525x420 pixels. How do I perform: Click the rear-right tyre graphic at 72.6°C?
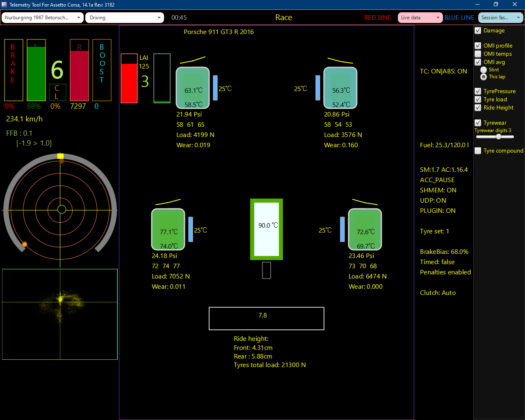click(x=365, y=229)
